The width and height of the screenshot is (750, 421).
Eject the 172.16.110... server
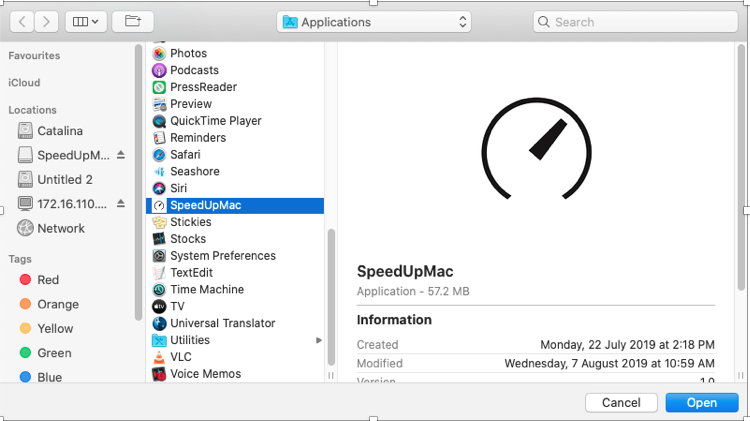click(121, 204)
